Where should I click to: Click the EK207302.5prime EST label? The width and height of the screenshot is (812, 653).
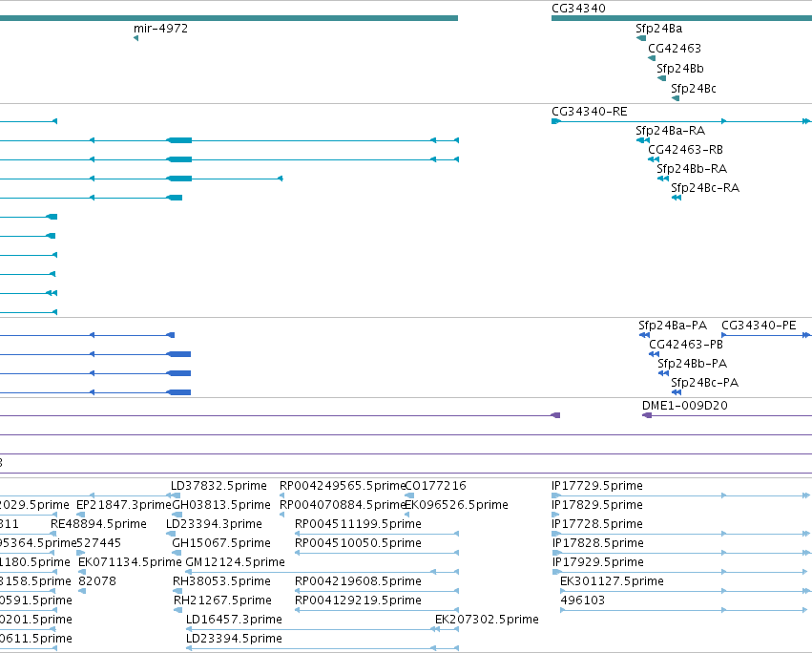point(487,621)
